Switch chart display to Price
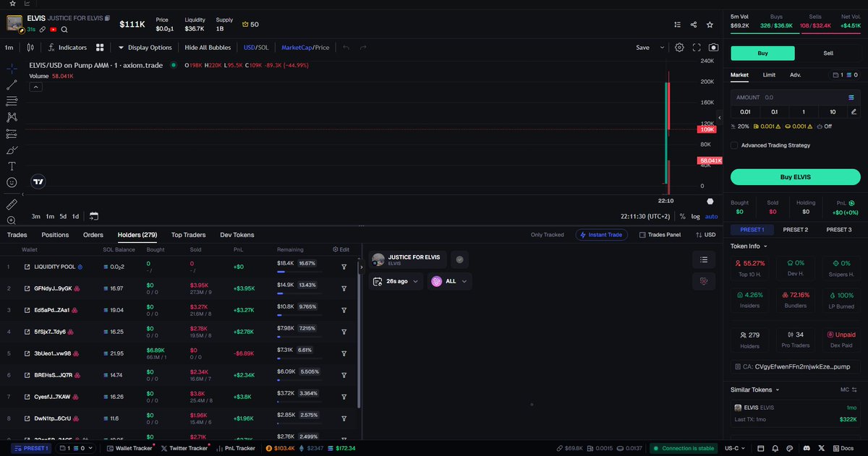The height and width of the screenshot is (456, 868). (323, 48)
